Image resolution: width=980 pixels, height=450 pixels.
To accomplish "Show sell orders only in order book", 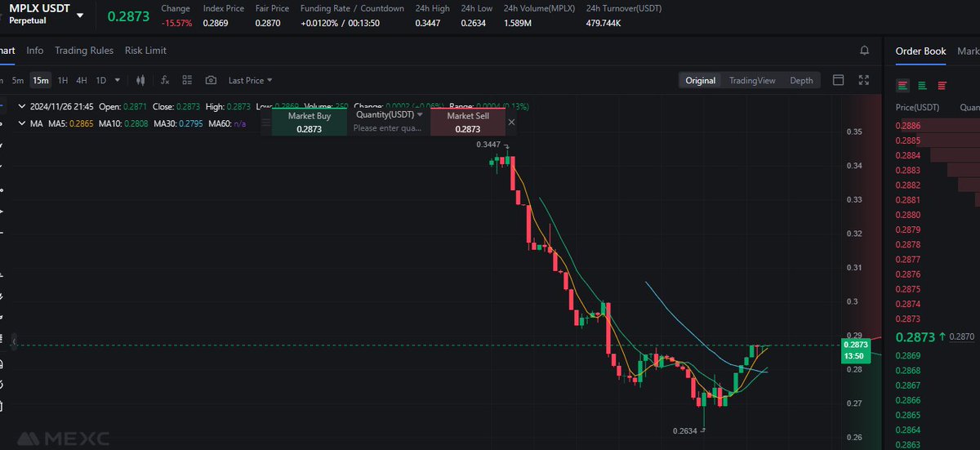I will coord(942,85).
